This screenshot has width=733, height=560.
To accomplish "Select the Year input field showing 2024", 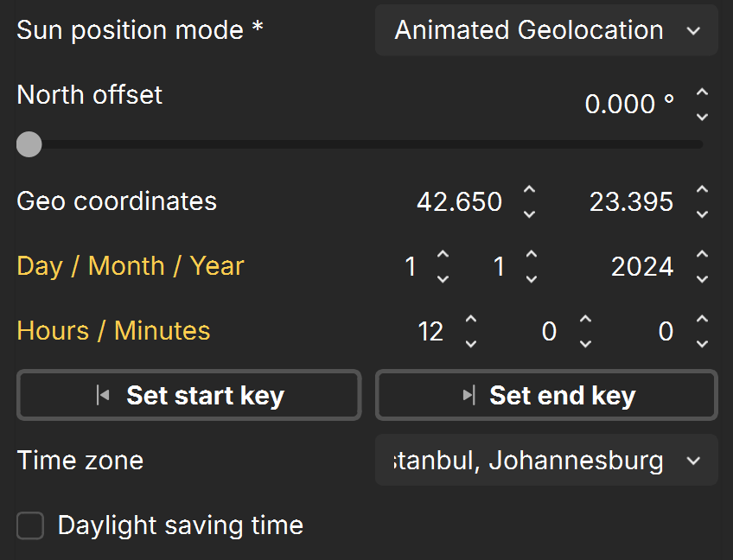I will click(x=642, y=267).
